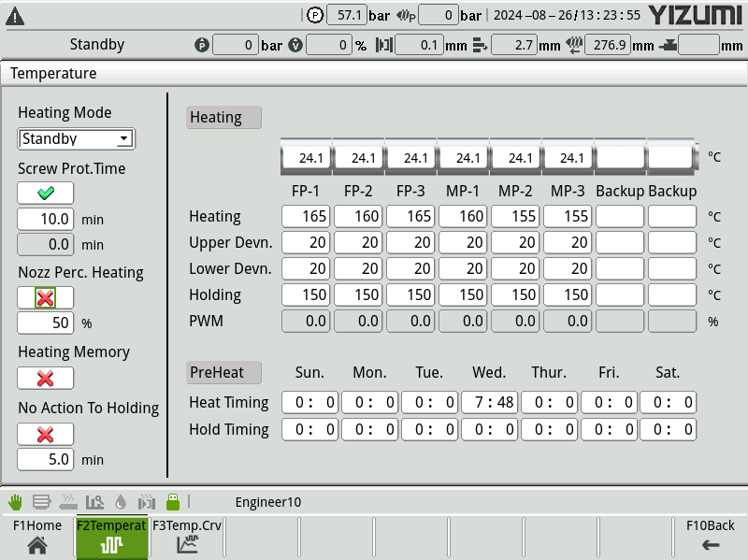The height and width of the screenshot is (560, 748).
Task: Click the heater status icon in status bar
Action: pos(67,502)
